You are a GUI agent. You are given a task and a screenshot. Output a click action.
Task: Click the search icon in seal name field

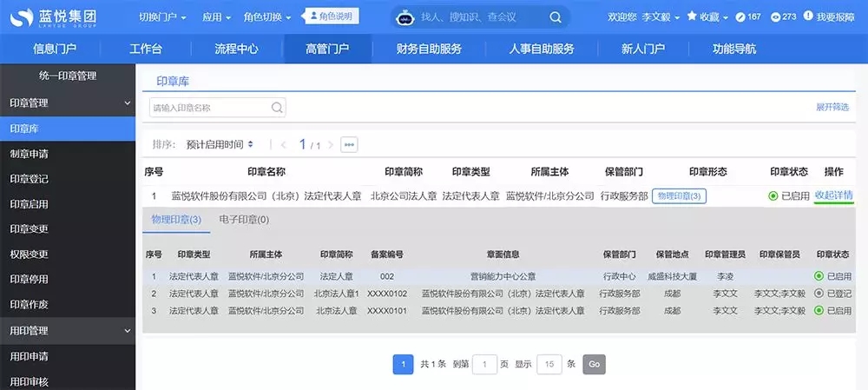(277, 108)
